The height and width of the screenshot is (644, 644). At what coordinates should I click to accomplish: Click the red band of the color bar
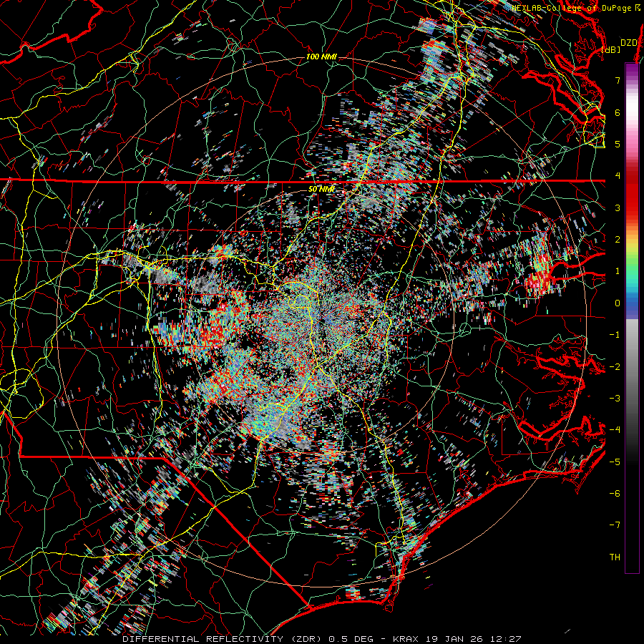click(x=632, y=193)
